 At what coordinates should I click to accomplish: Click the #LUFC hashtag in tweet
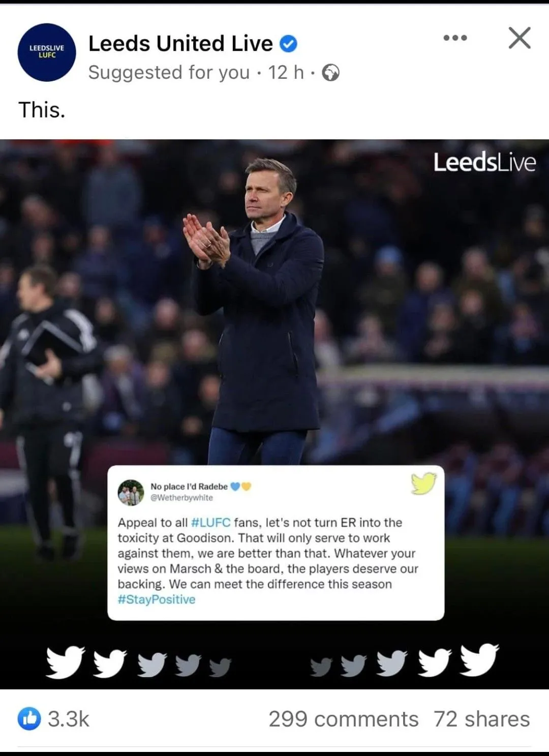point(210,523)
